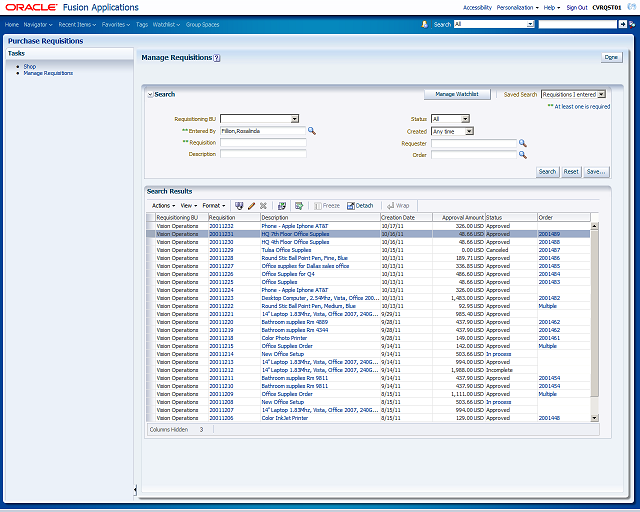The height and width of the screenshot is (512, 640).
Task: Click the row selector for requisition 20011230
Action: [151, 242]
